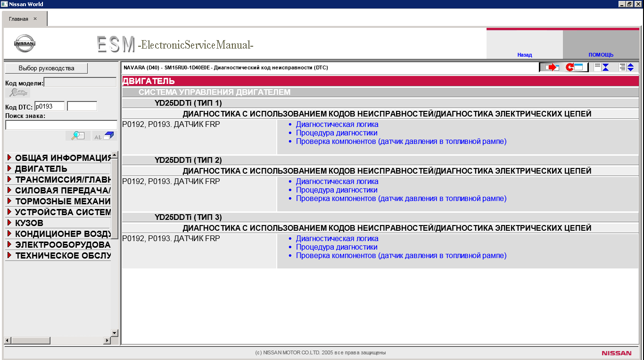Image resolution: width=644 pixels, height=360 pixels.
Task: Click the Код модели field
Action: (x=80, y=82)
